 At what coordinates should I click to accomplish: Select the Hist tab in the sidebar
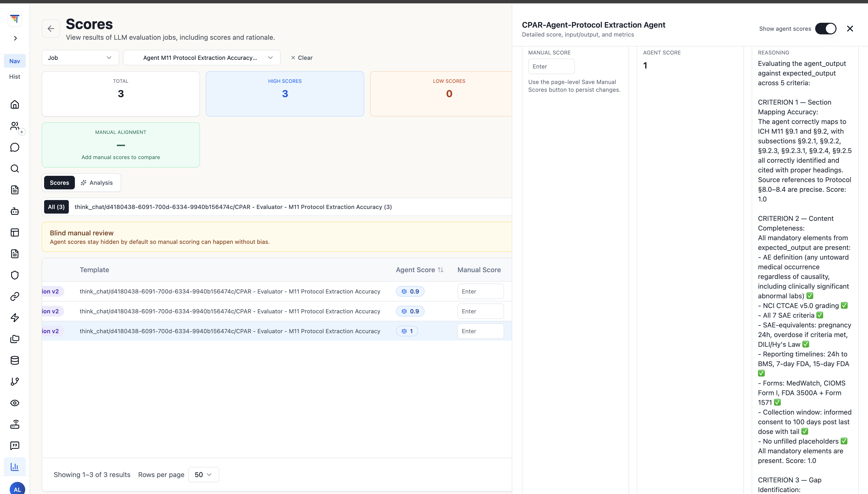tap(15, 77)
